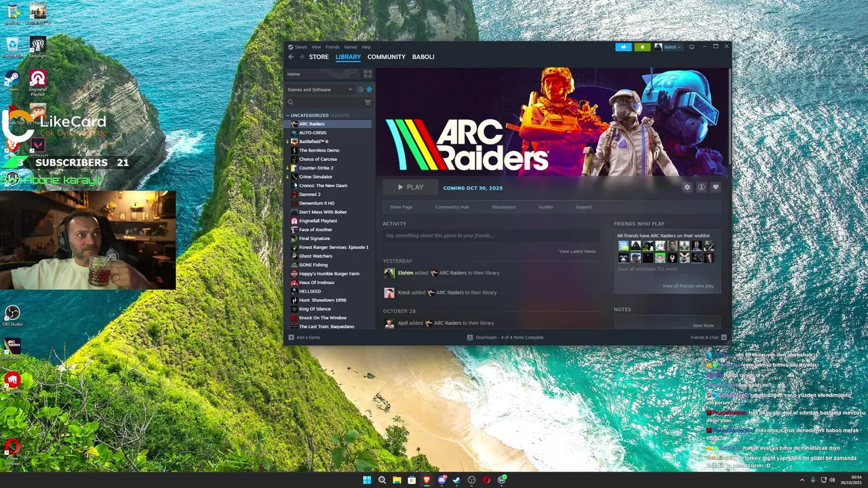The width and height of the screenshot is (868, 488).
Task: Open the green notifications bell
Action: point(642,47)
